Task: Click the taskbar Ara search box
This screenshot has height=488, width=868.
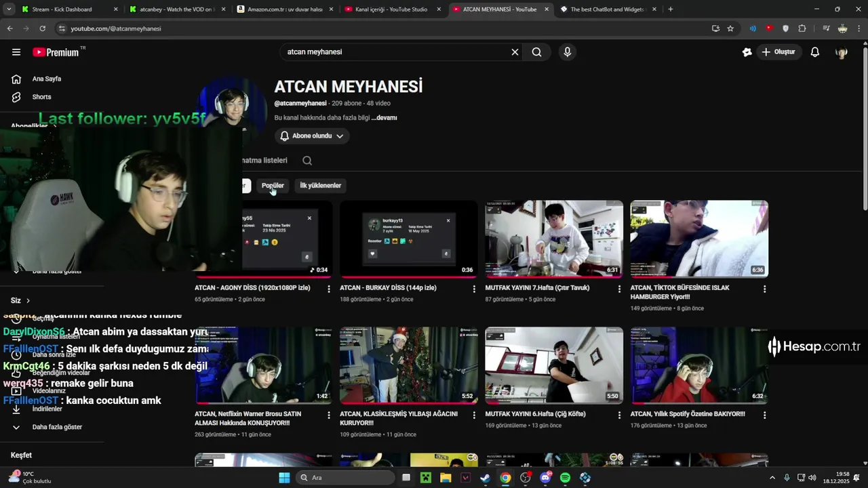Action: click(x=345, y=478)
